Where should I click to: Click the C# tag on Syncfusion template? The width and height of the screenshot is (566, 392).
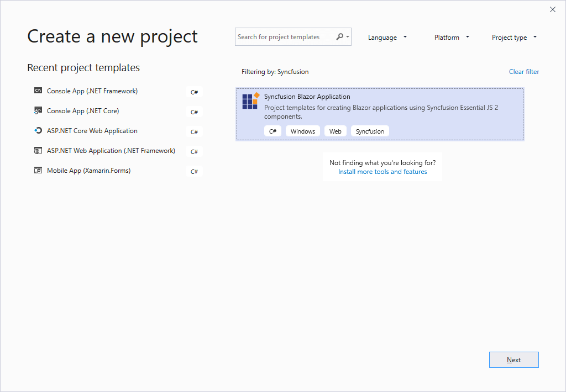[x=272, y=131]
